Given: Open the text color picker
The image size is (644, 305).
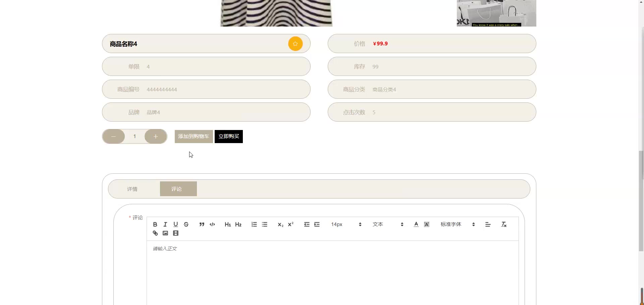Looking at the screenshot, I should pyautogui.click(x=416, y=224).
